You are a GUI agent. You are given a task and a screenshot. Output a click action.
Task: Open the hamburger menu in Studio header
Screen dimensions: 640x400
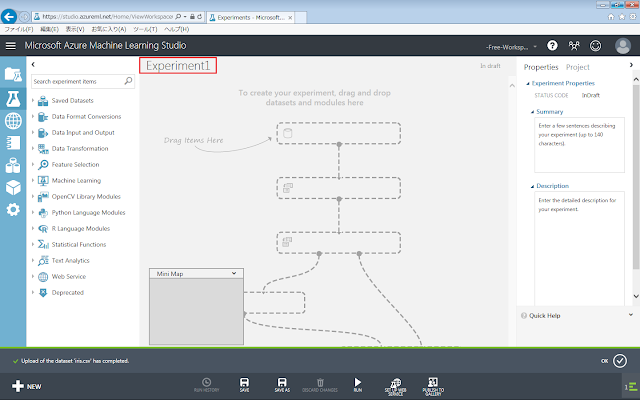coord(11,46)
